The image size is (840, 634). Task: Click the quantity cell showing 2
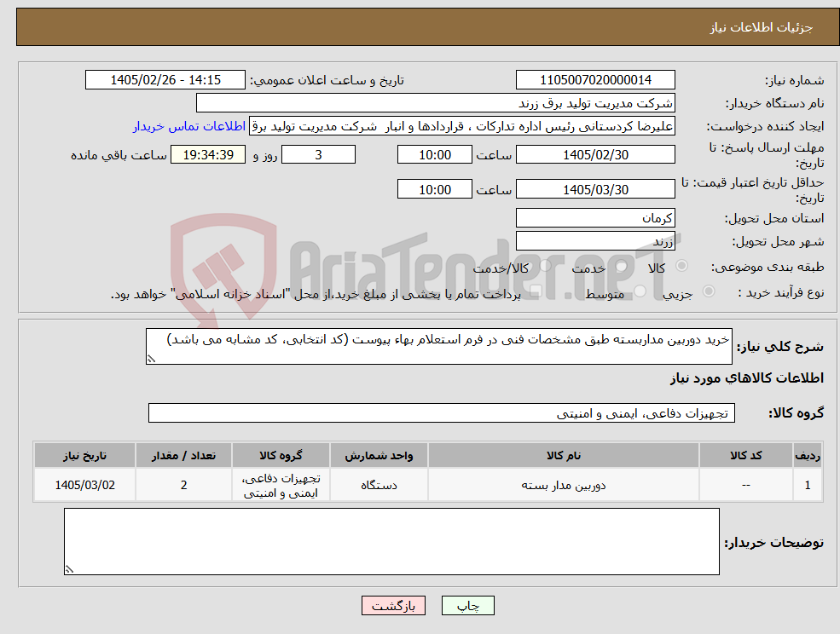point(183,485)
